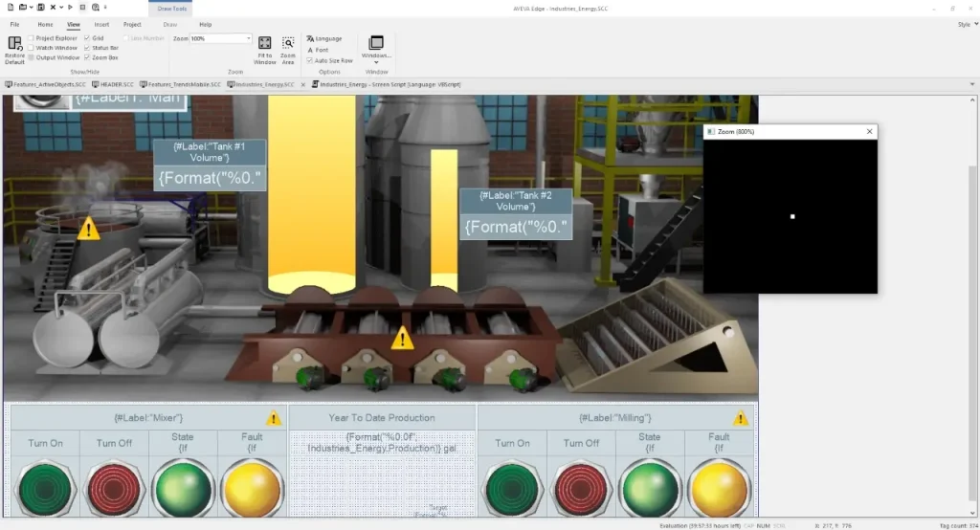
Task: Select the Tank #1 yellow level bar
Action: (x=312, y=195)
